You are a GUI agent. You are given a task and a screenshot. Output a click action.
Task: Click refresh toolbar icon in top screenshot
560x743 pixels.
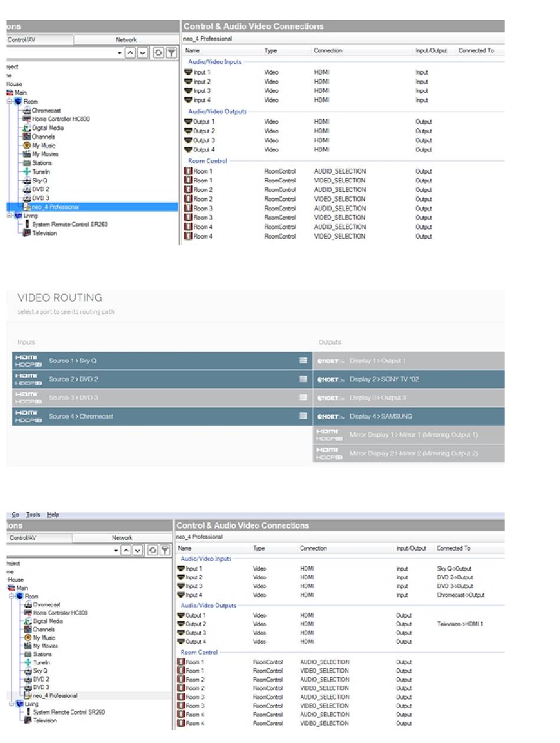click(158, 53)
